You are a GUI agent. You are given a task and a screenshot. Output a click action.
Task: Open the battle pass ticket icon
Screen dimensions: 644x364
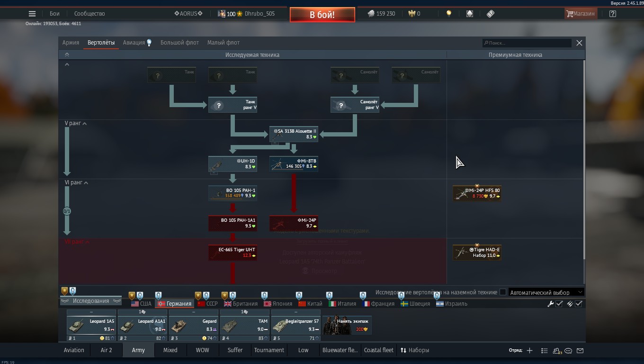[491, 14]
